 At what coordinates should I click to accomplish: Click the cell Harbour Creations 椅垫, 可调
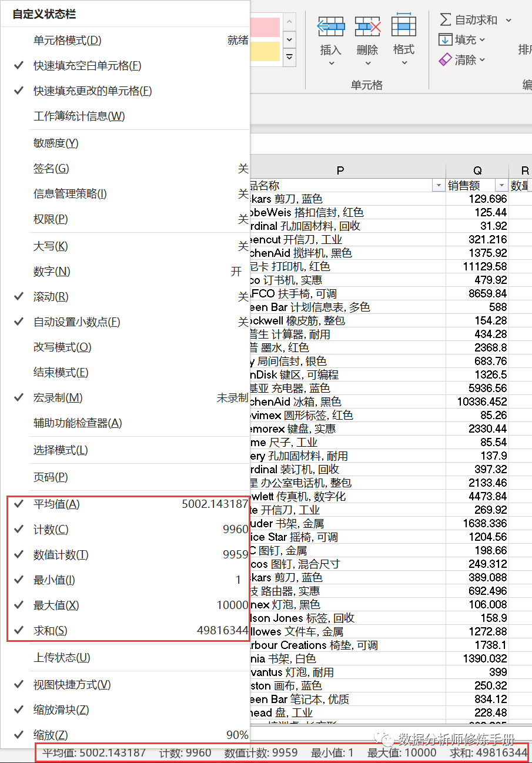coord(348,645)
